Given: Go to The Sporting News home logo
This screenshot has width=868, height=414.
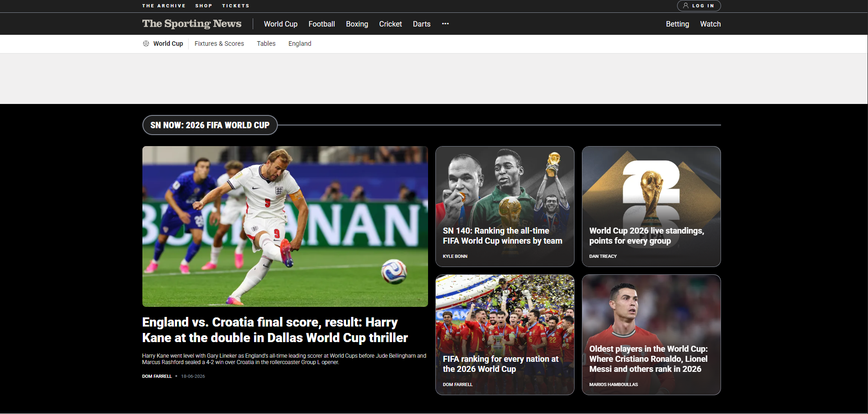Looking at the screenshot, I should coord(192,23).
